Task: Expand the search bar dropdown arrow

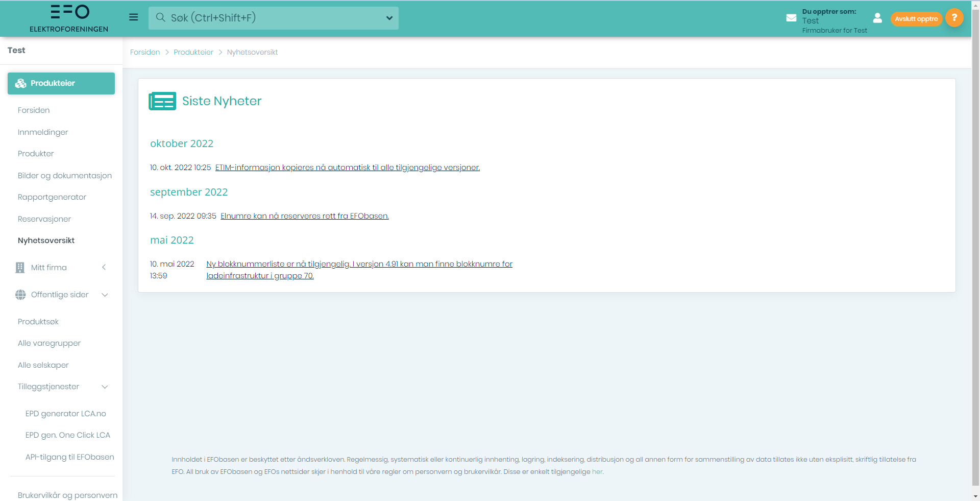Action: (389, 18)
